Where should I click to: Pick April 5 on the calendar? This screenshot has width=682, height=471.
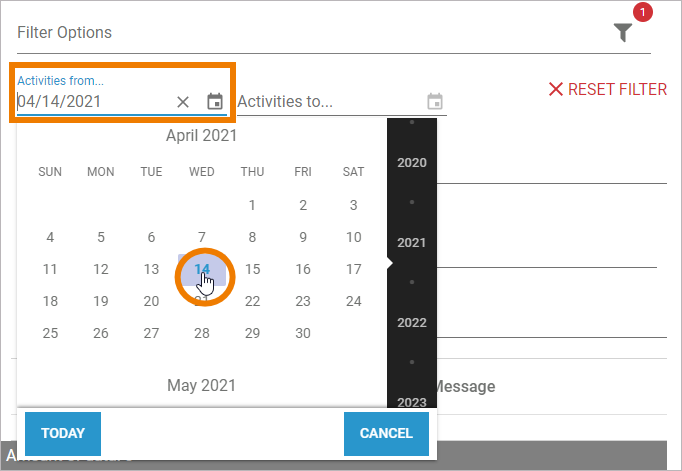(x=101, y=238)
